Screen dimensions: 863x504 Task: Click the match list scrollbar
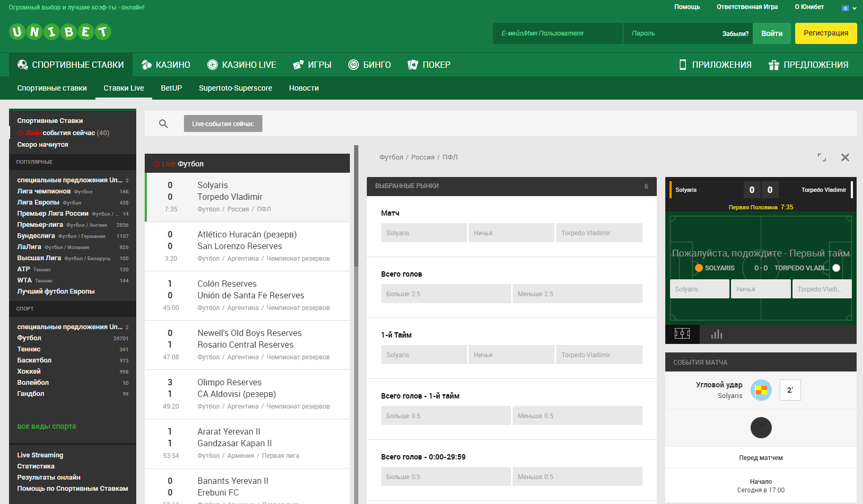point(356,206)
